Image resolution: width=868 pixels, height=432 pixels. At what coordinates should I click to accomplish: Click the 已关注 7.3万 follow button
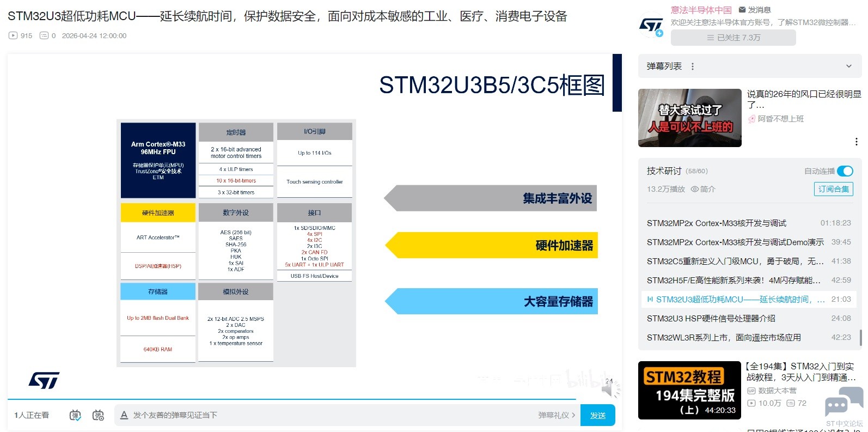733,38
